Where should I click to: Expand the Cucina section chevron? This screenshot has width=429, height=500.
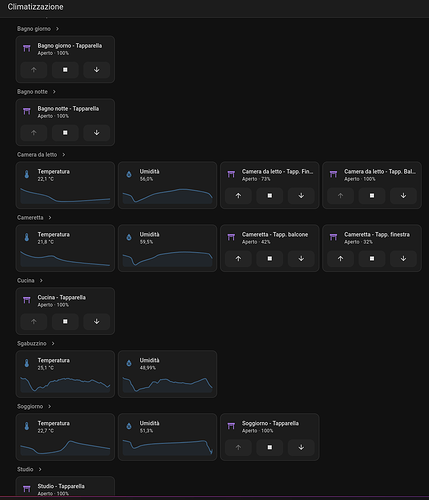(41, 281)
